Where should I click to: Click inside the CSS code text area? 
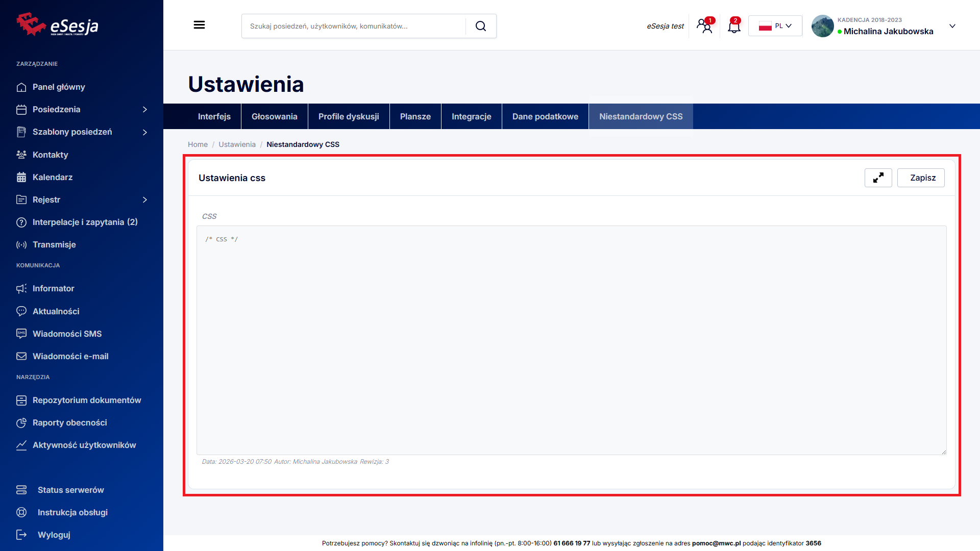571,340
